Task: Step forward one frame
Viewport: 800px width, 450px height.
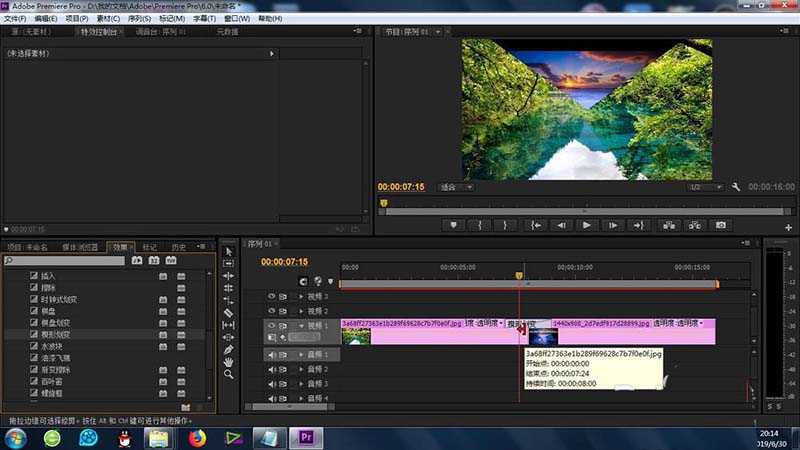Action: coord(613,225)
